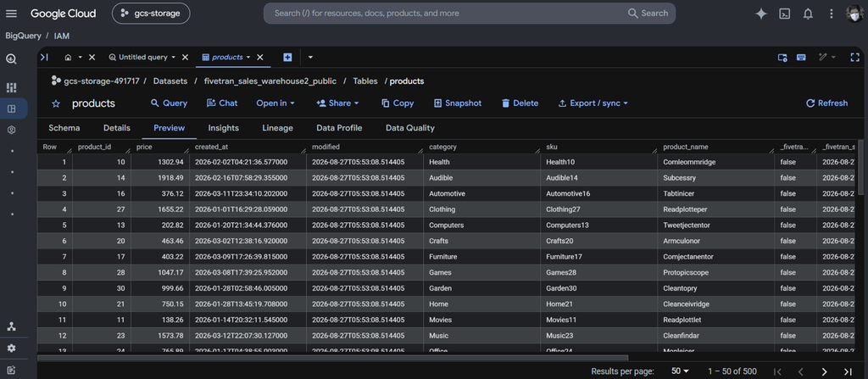The height and width of the screenshot is (379, 868).
Task: Open IAM breadcrumb at the top
Action: pyautogui.click(x=61, y=36)
